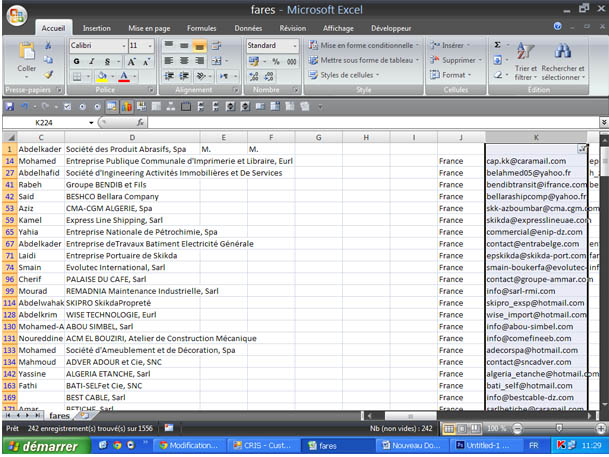Click the Format cells button
Viewport: 609px width, 457px height.
tap(451, 75)
